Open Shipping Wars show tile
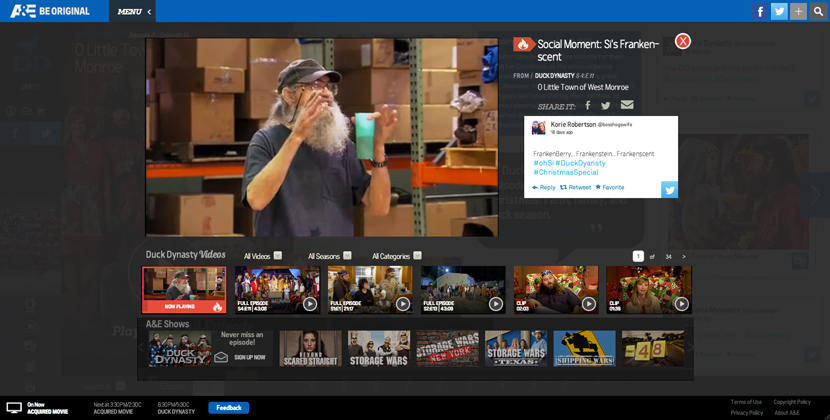This screenshot has height=420, width=830. 584,348
